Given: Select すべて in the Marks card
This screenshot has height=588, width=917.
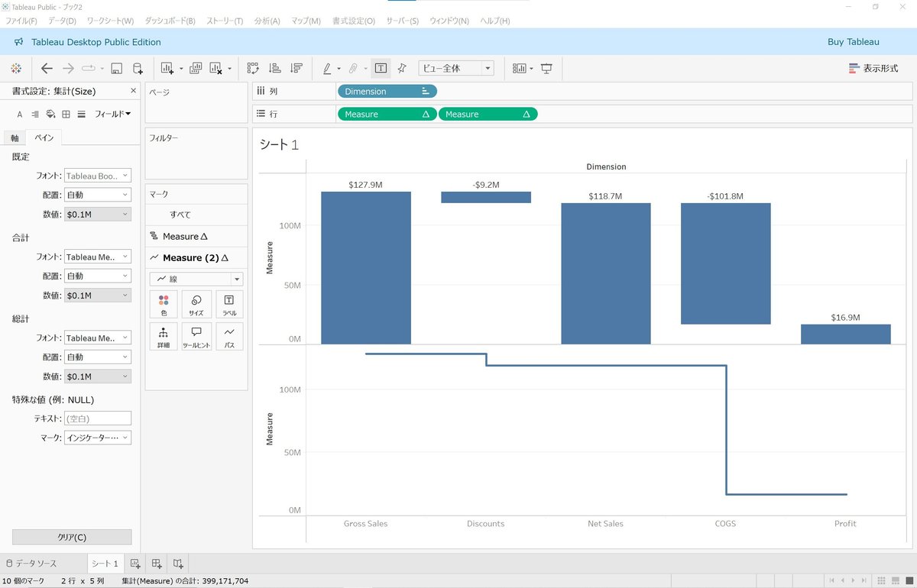Looking at the screenshot, I should [x=196, y=215].
